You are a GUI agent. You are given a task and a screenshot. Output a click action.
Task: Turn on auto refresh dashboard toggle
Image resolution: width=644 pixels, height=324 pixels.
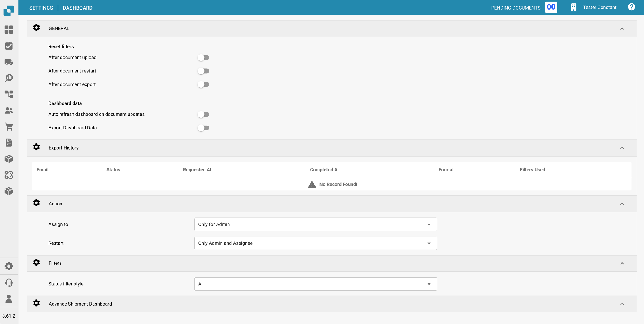pyautogui.click(x=203, y=114)
